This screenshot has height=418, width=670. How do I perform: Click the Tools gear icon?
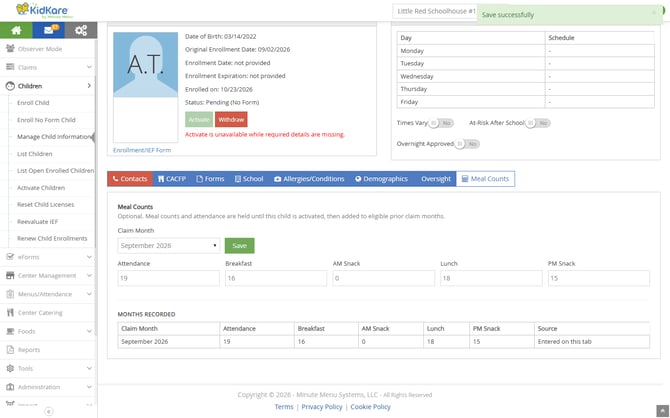pos(10,368)
